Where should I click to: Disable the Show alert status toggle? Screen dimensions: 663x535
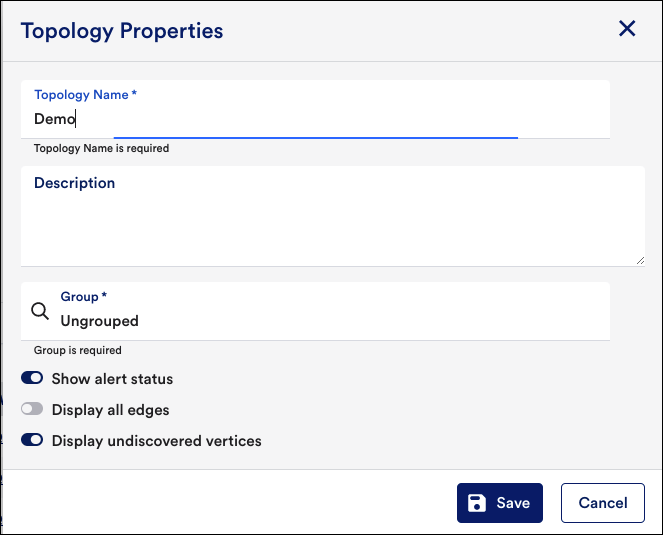click(x=32, y=378)
